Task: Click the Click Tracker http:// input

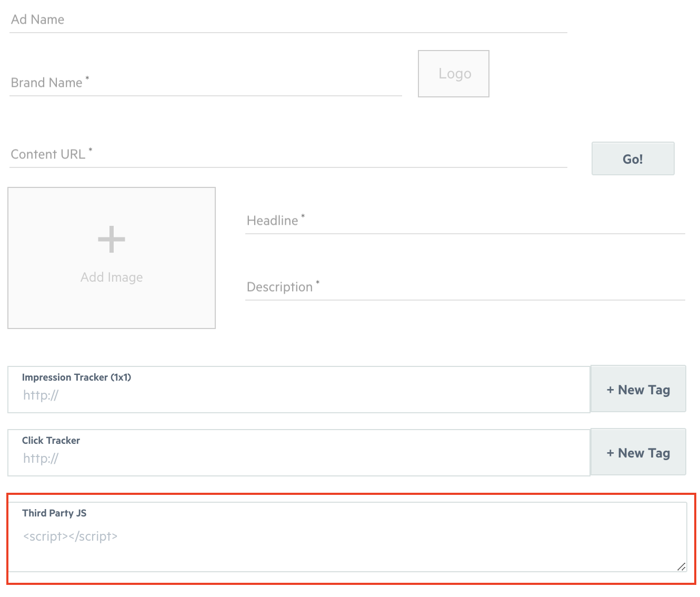Action: [299, 453]
